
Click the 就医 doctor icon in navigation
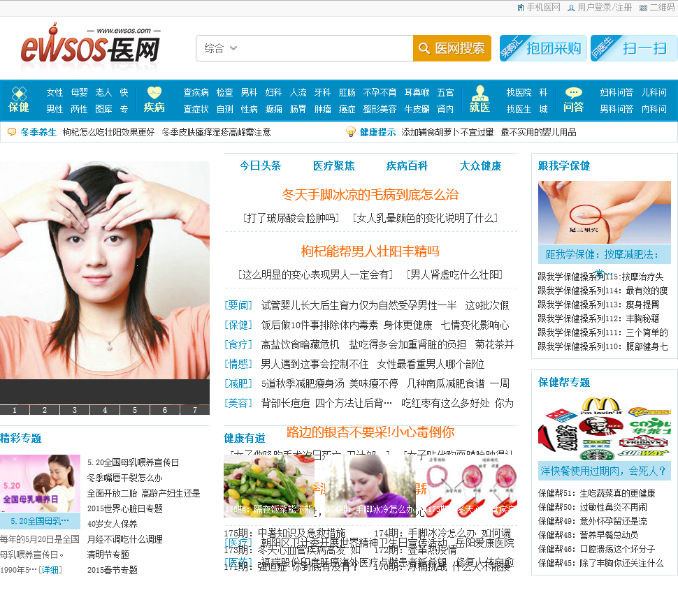(479, 94)
